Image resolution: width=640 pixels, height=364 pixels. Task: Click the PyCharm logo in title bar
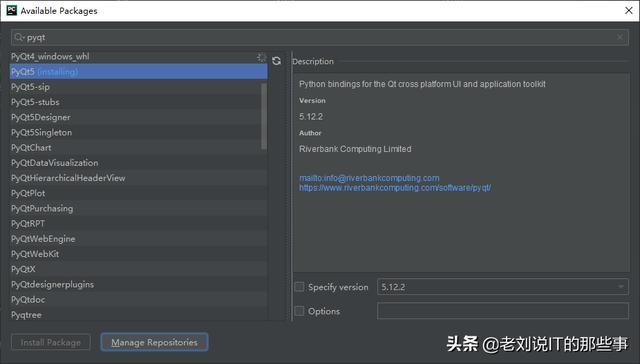(x=11, y=11)
